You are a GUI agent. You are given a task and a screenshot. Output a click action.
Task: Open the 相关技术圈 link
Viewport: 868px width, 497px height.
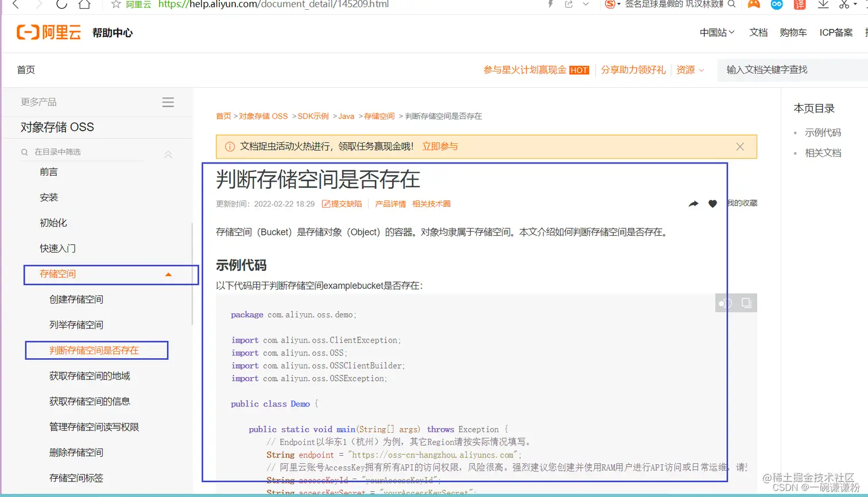(431, 204)
